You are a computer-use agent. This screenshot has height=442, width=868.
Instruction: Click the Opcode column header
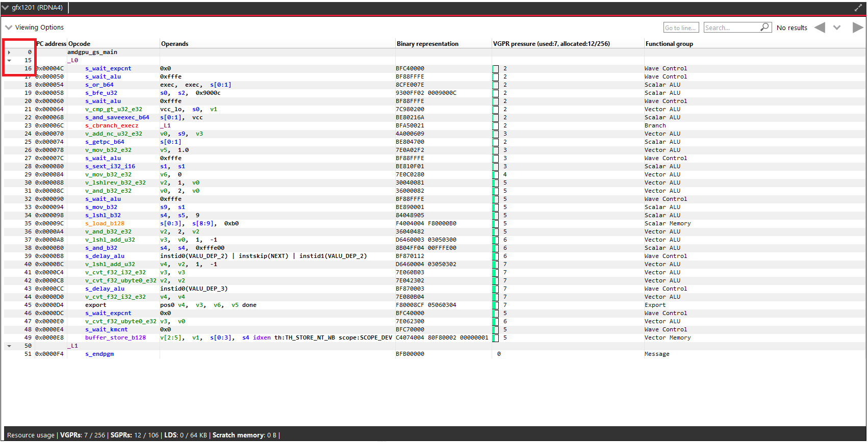tap(80, 44)
